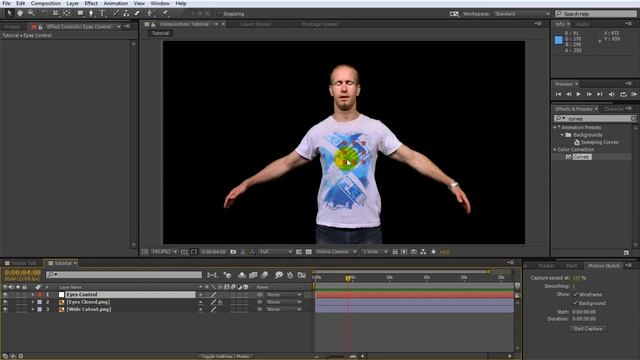Play the preview
The height and width of the screenshot is (360, 640).
[x=579, y=94]
